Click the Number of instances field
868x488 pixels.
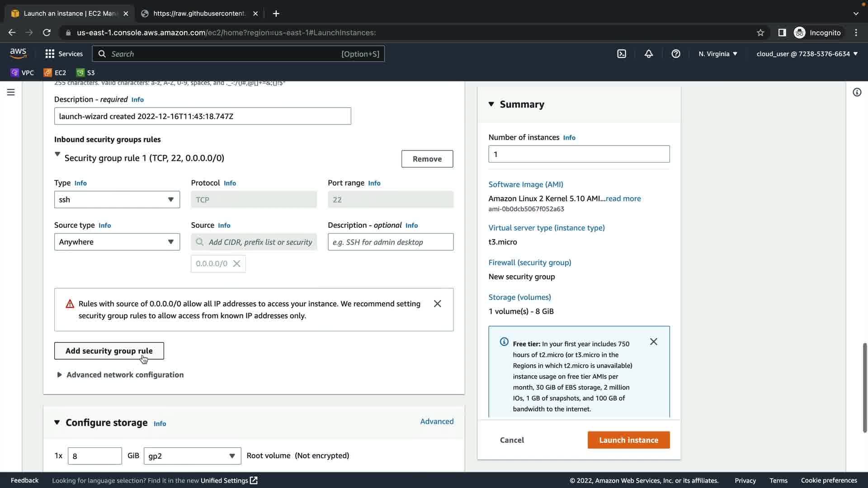pyautogui.click(x=579, y=154)
